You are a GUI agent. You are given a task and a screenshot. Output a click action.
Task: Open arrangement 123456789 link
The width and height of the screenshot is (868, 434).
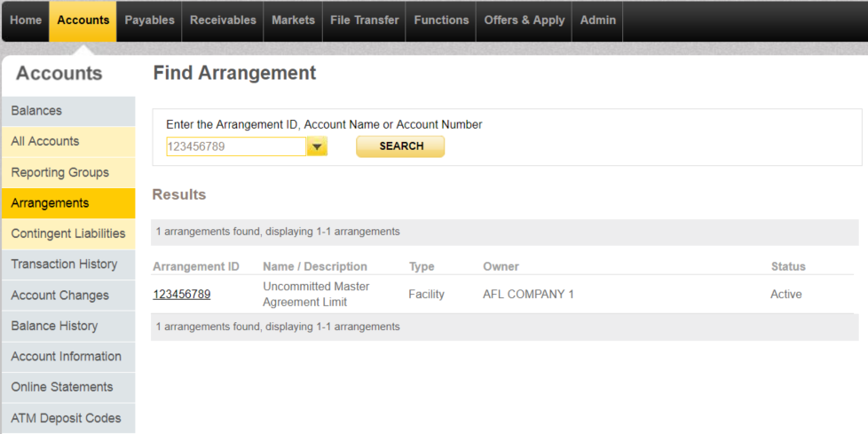[x=182, y=295]
